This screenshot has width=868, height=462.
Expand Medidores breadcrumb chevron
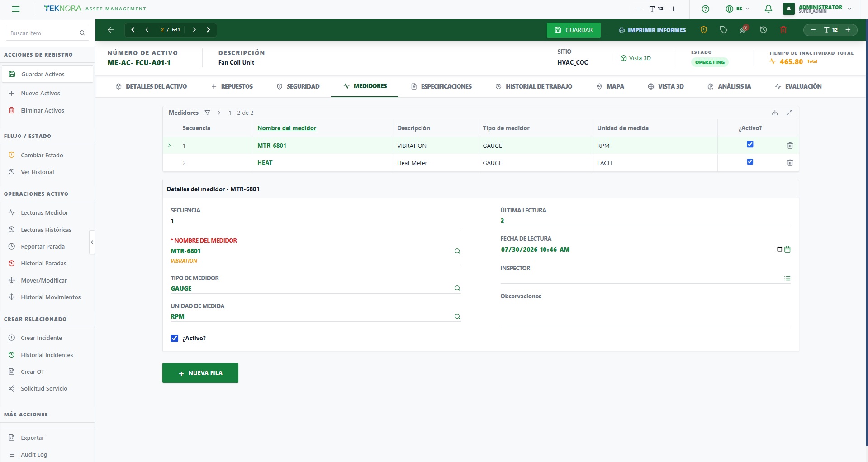pos(219,113)
